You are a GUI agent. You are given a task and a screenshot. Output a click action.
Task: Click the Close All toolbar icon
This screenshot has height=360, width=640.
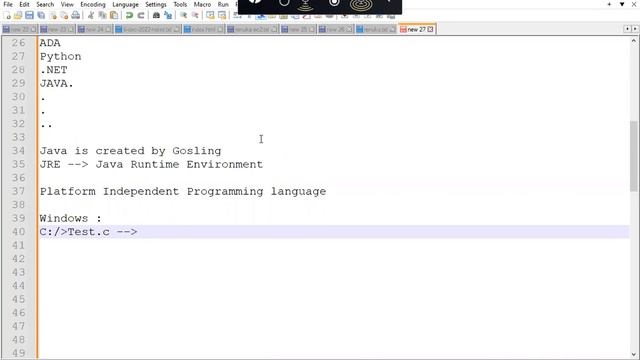click(64, 16)
